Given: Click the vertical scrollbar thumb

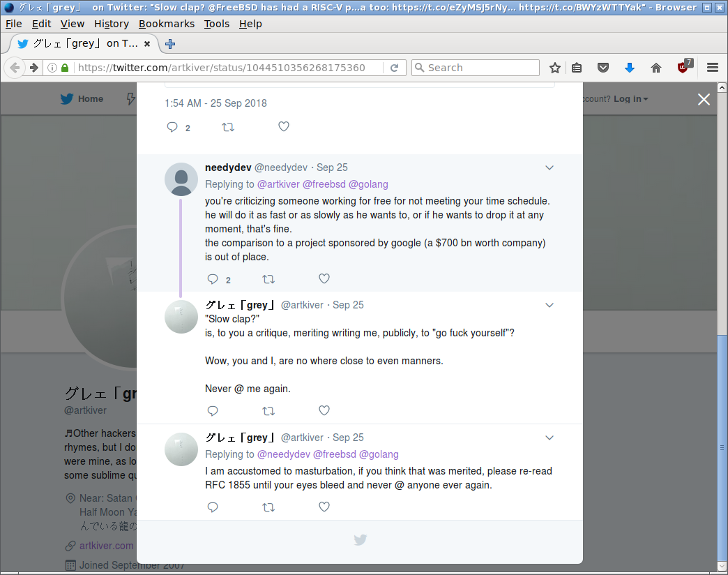Looking at the screenshot, I should pyautogui.click(x=722, y=448).
